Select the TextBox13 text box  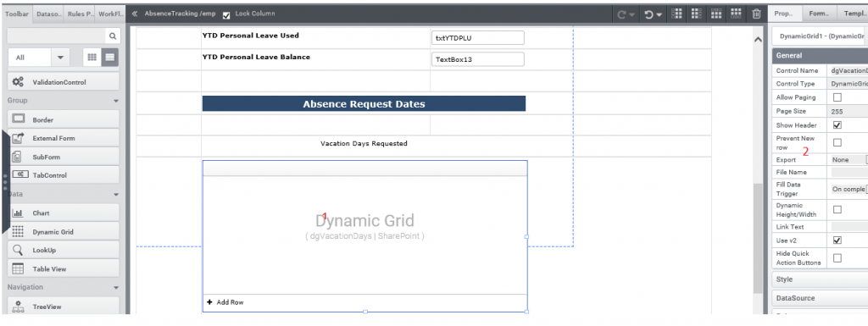pos(478,59)
